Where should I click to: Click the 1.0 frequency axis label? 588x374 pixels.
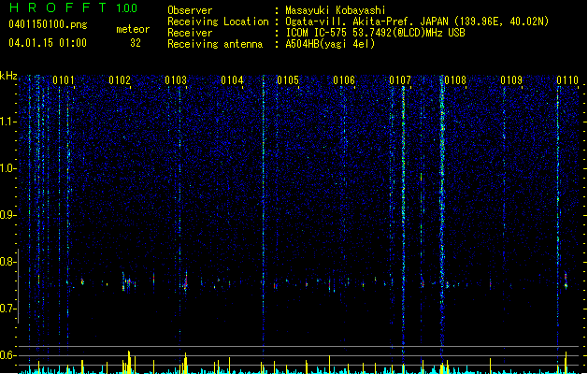pyautogui.click(x=8, y=168)
